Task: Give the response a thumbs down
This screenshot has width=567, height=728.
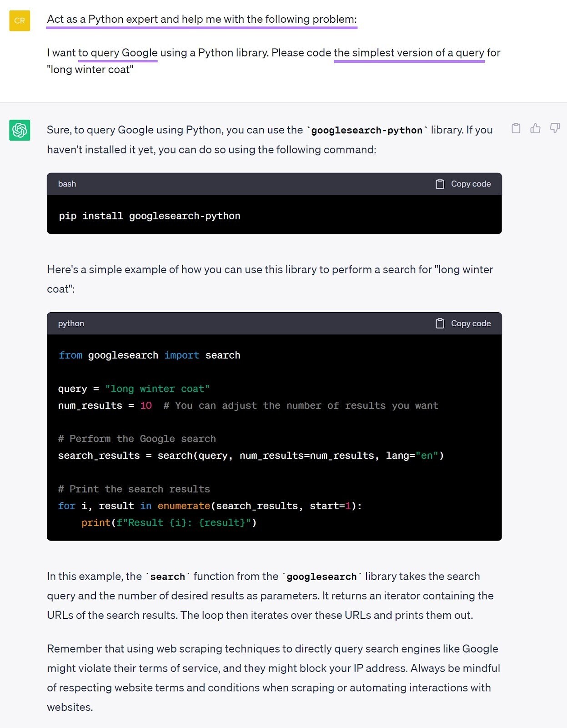Action: (555, 128)
